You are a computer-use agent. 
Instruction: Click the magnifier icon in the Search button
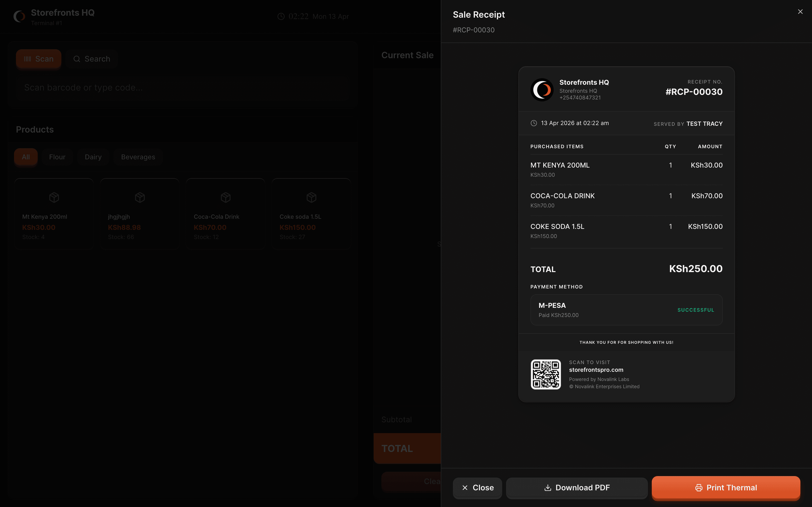(77, 59)
